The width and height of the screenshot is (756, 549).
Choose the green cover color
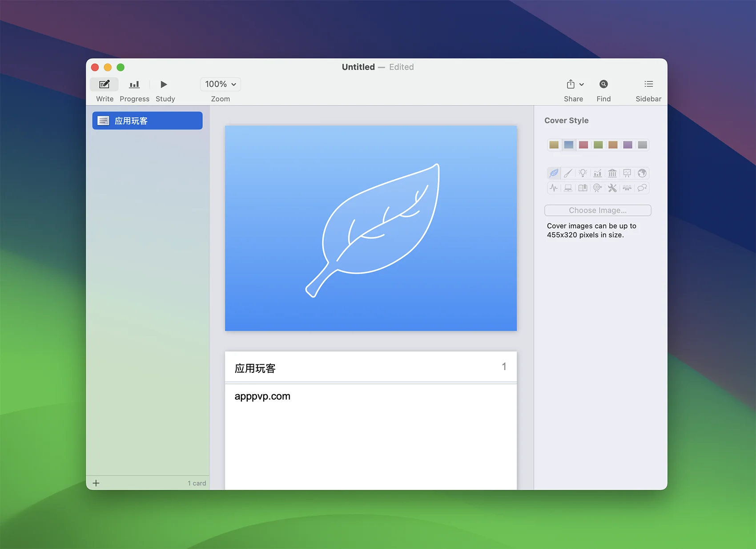tap(598, 145)
